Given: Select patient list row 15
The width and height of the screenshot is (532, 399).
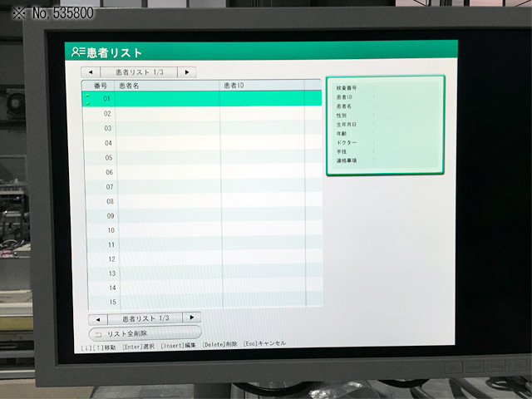Looking at the screenshot, I should pos(206,302).
